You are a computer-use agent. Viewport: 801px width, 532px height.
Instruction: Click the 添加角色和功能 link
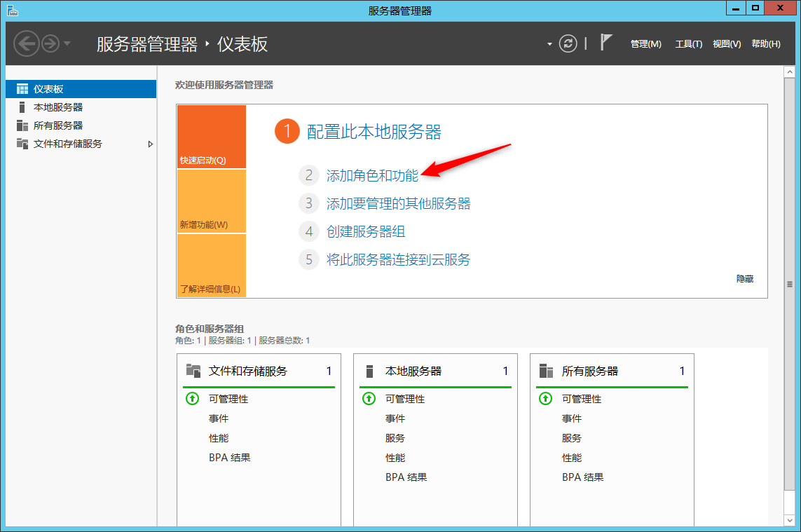(x=372, y=176)
